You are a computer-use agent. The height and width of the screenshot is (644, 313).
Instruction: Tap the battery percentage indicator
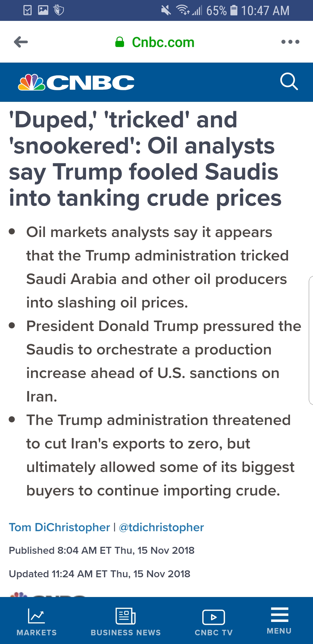tap(216, 10)
